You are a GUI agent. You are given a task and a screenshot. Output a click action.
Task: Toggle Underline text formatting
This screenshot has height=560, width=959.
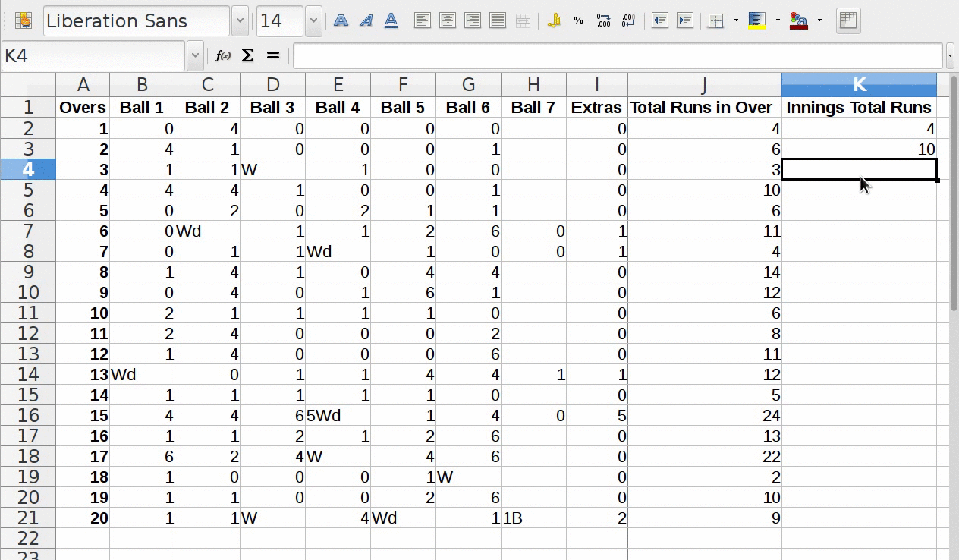click(x=391, y=21)
